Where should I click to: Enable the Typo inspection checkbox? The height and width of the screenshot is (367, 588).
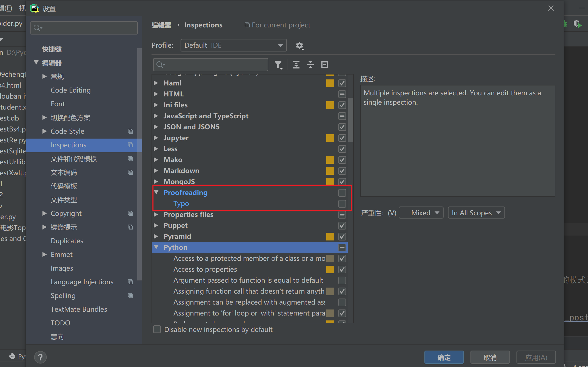pos(342,204)
